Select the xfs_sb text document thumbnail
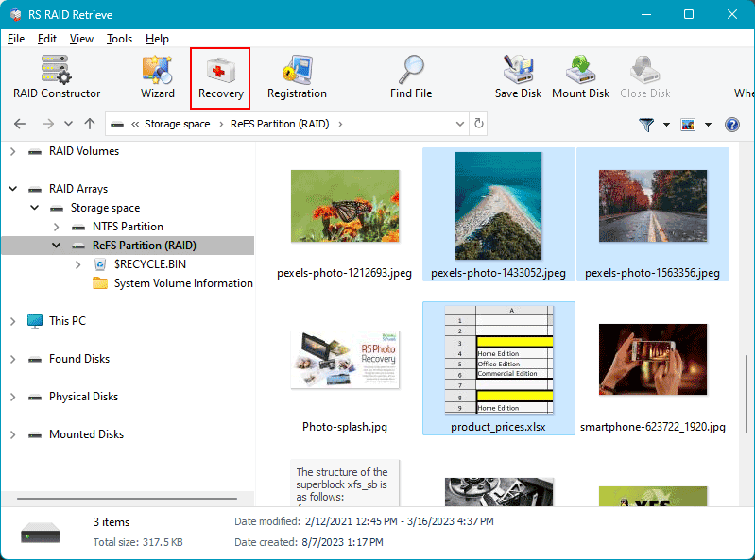This screenshot has height=560, width=755. point(344,483)
